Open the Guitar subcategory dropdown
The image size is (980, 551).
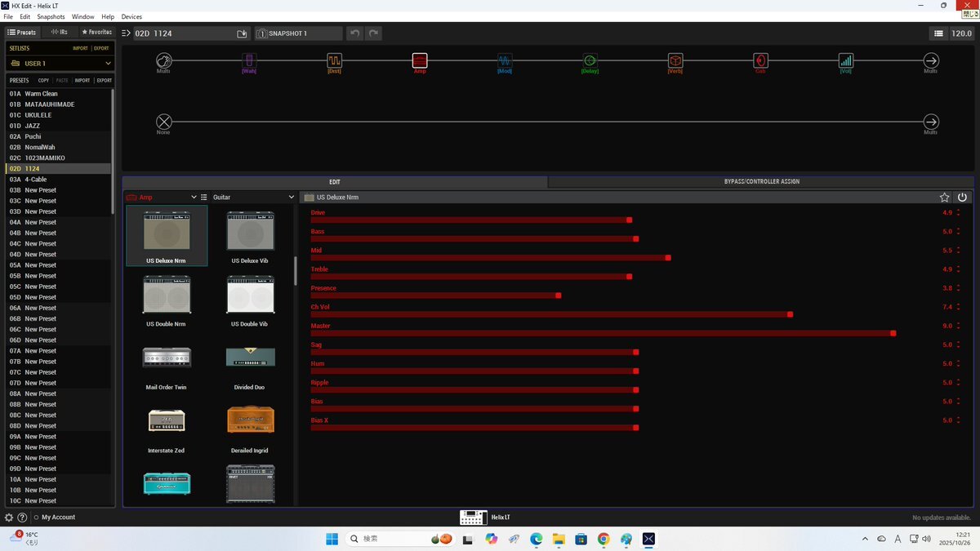point(291,198)
